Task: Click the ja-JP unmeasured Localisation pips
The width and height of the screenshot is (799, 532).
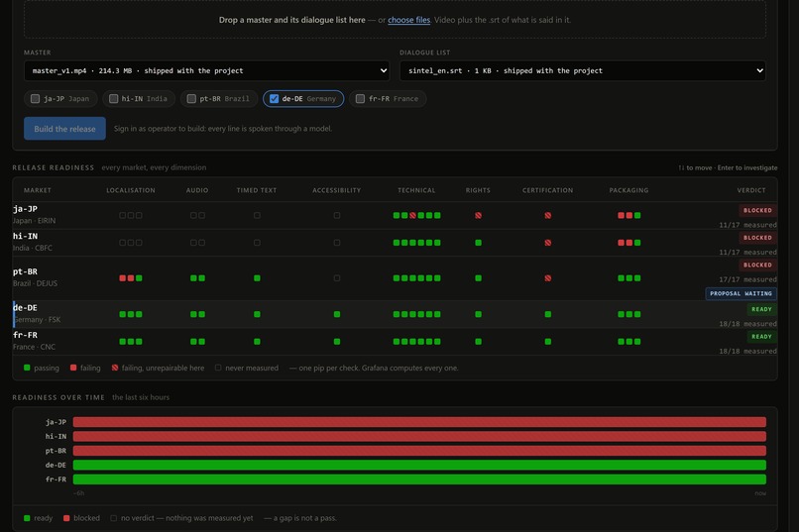Action: point(131,215)
